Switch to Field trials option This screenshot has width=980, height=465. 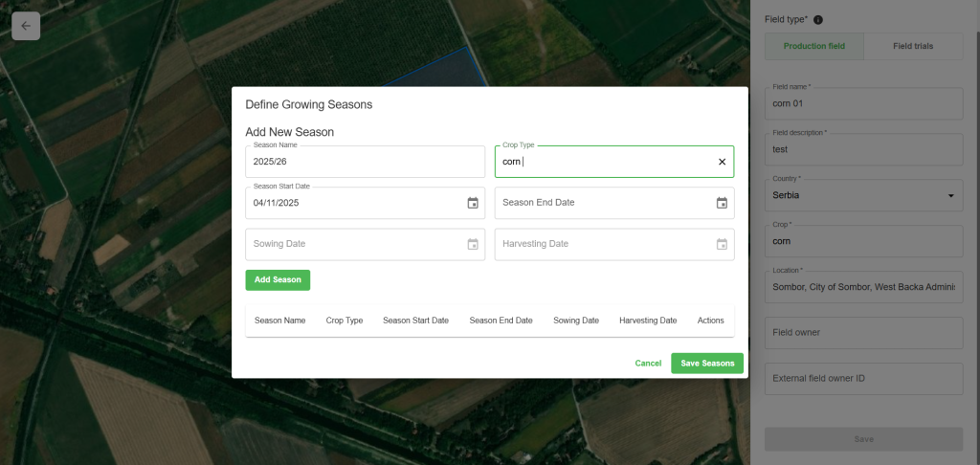pos(912,46)
